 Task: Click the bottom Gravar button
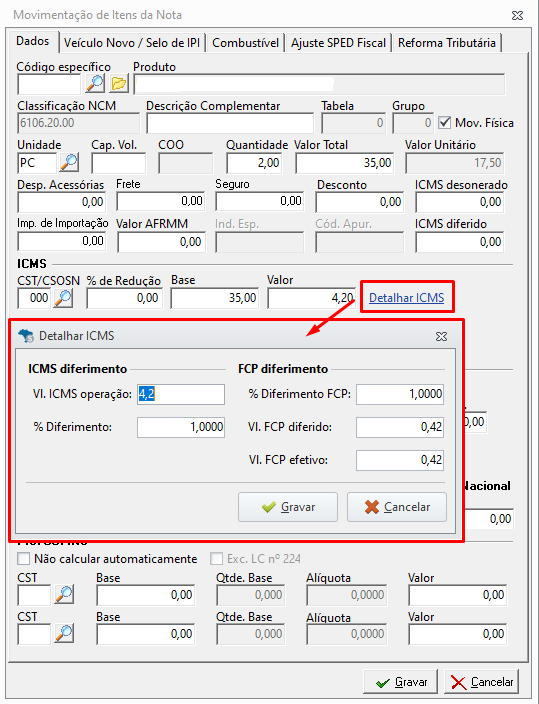pos(401,682)
